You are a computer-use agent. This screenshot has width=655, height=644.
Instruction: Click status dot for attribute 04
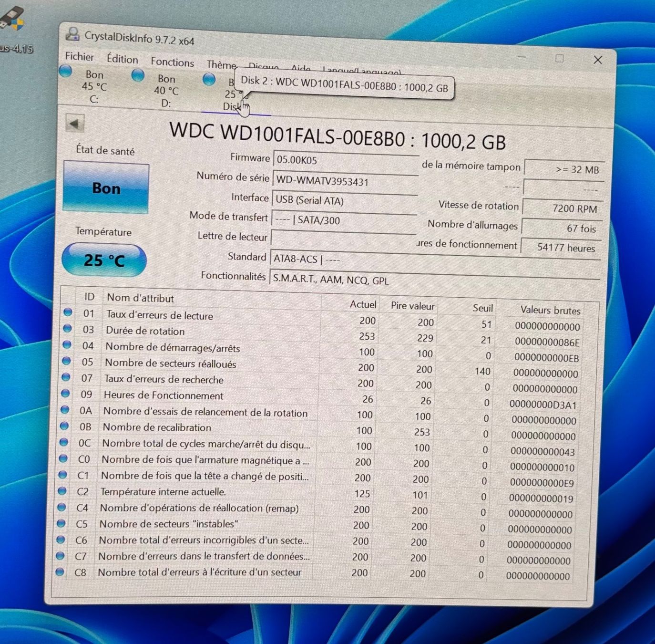click(x=67, y=344)
